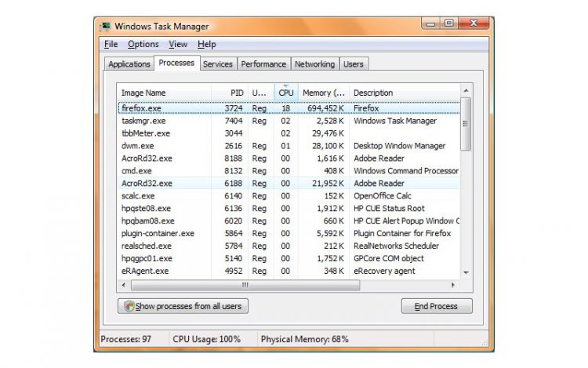The image size is (588, 368).
Task: Click the horizontal scrollbar right arrow
Action: pos(453,285)
